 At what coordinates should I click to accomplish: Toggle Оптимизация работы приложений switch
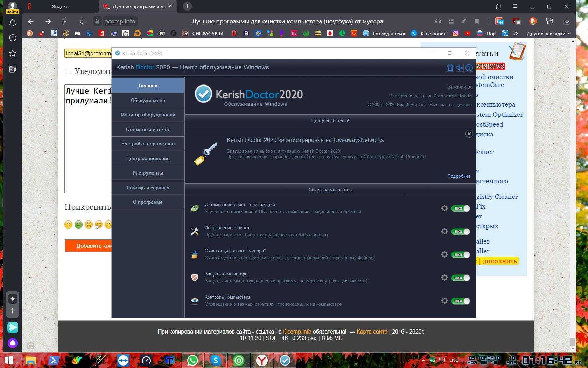point(461,208)
